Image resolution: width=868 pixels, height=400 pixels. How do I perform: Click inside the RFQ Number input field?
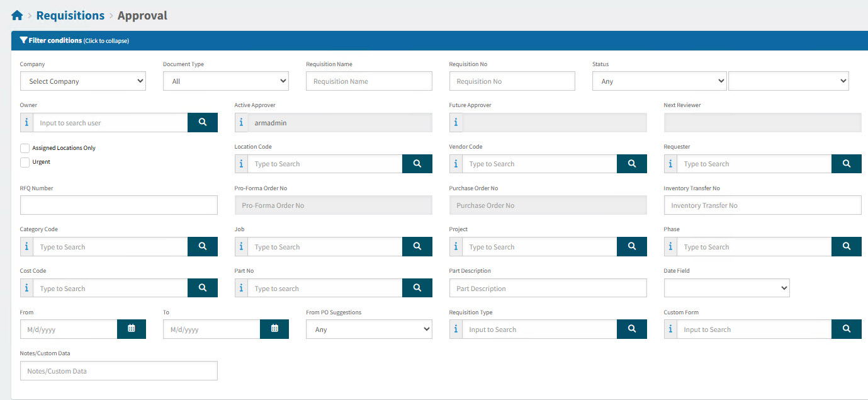coord(118,205)
